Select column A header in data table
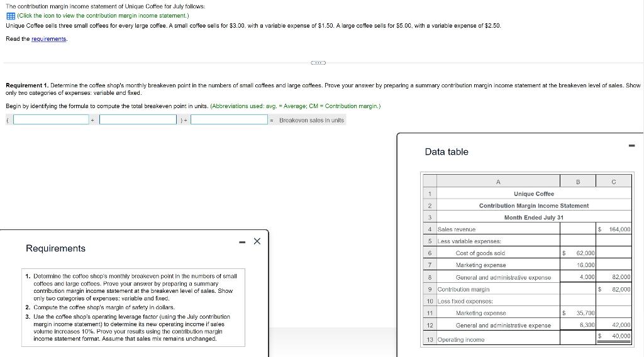 tap(498, 182)
